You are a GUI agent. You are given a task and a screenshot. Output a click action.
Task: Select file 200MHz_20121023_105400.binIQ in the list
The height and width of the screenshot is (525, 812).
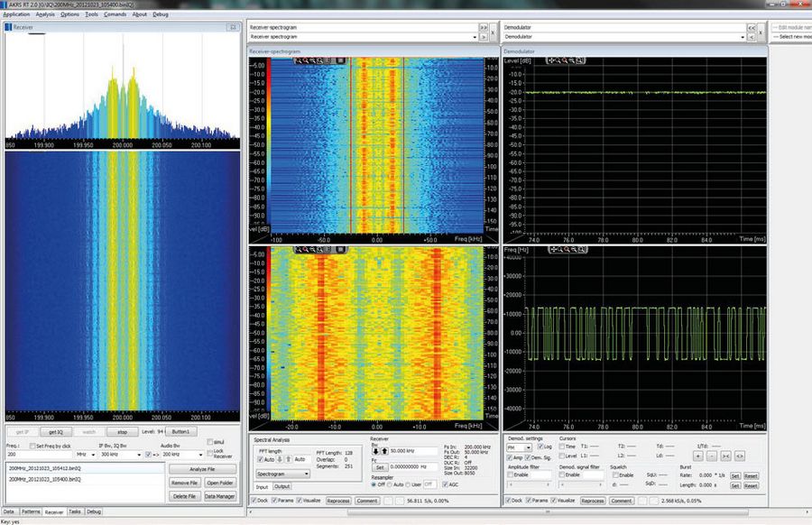[x=45, y=482]
